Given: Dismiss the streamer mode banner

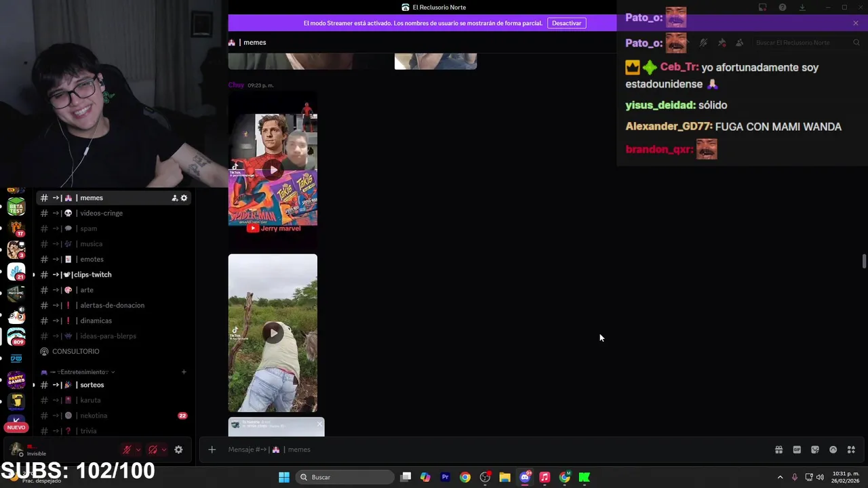Looking at the screenshot, I should pos(856,23).
